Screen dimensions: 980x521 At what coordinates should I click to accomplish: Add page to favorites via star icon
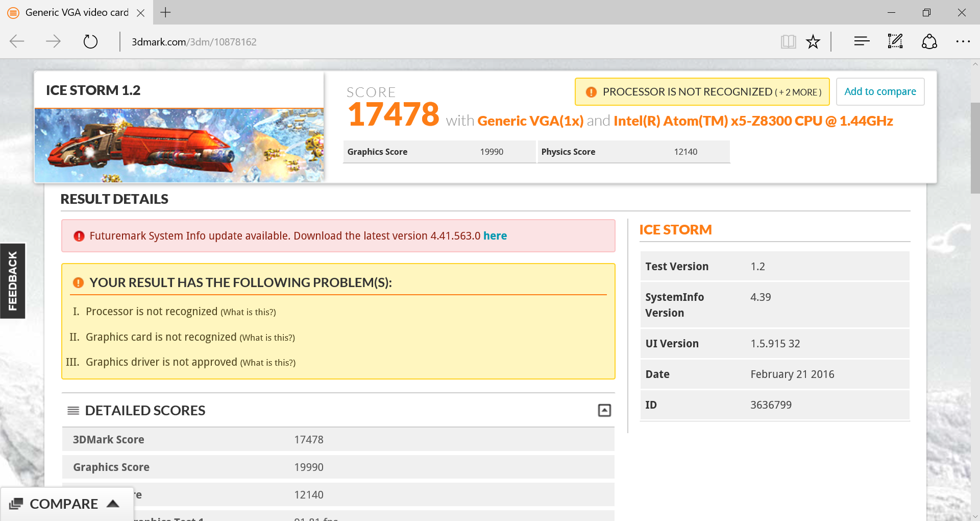pos(813,41)
